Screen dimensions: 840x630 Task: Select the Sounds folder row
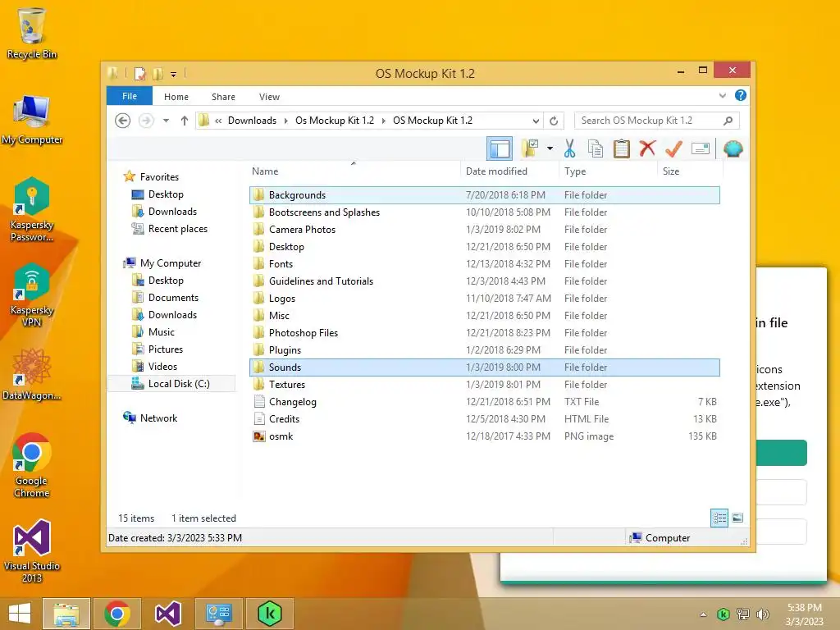485,367
